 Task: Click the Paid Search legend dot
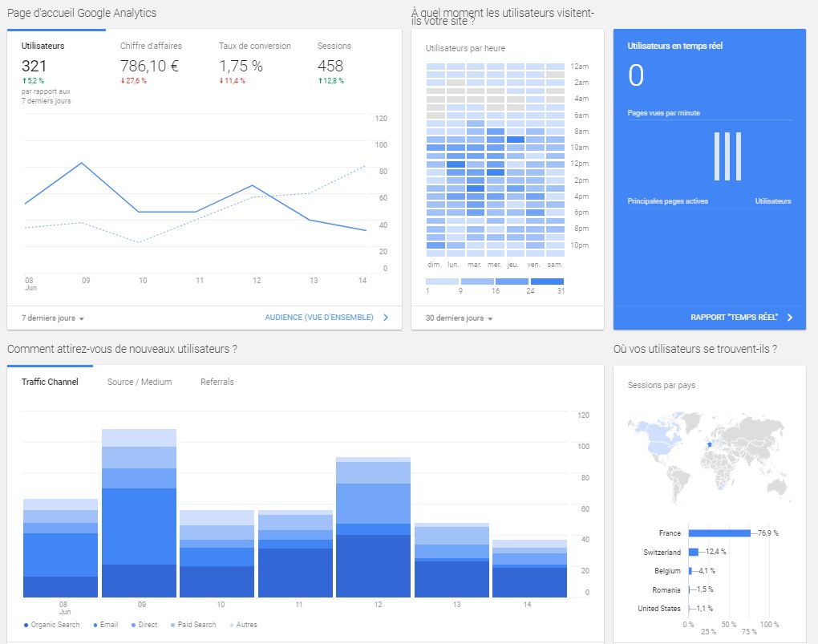click(172, 626)
